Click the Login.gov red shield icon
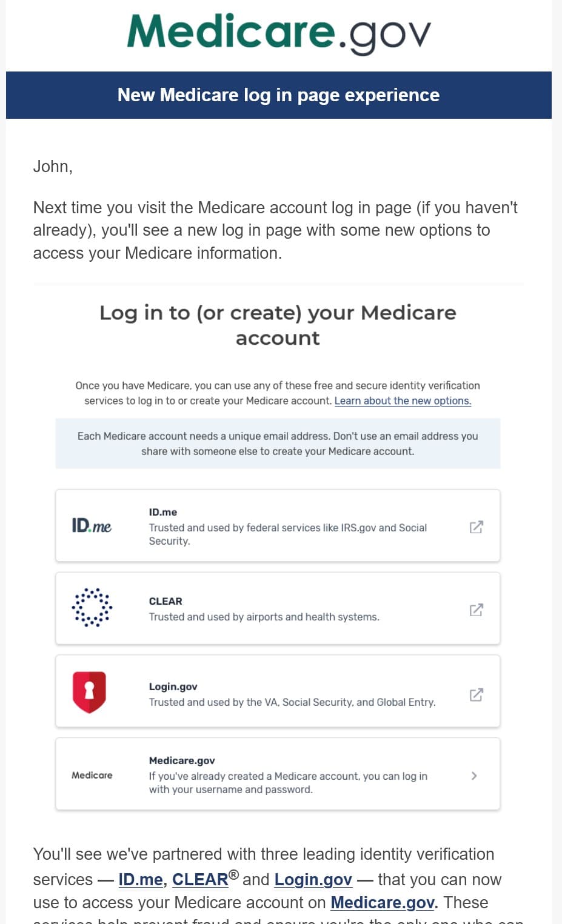The height and width of the screenshot is (924, 562). 90,692
